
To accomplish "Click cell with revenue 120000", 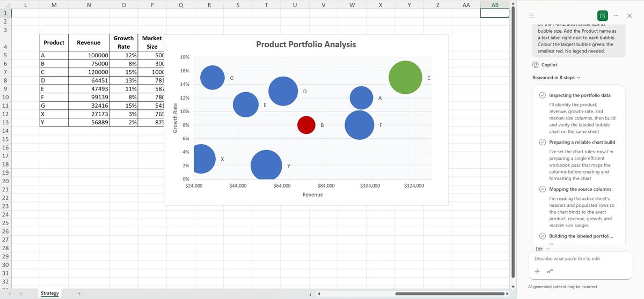I will coord(89,72).
